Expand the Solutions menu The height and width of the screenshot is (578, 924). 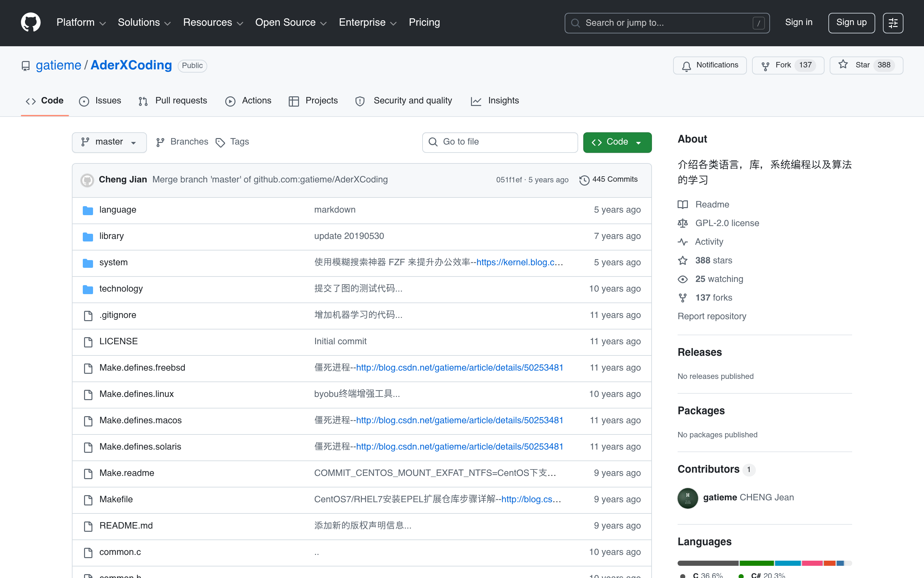coord(144,22)
